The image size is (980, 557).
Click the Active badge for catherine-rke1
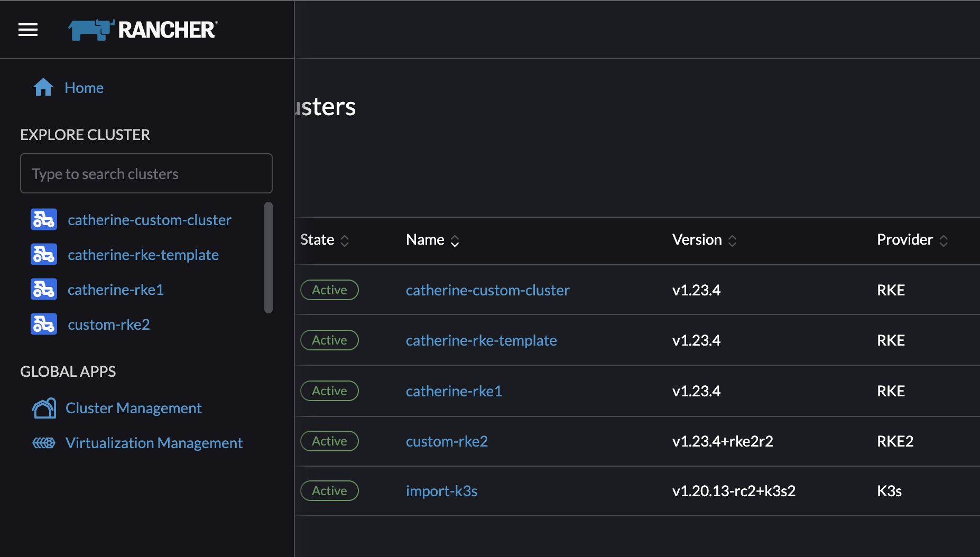point(329,391)
